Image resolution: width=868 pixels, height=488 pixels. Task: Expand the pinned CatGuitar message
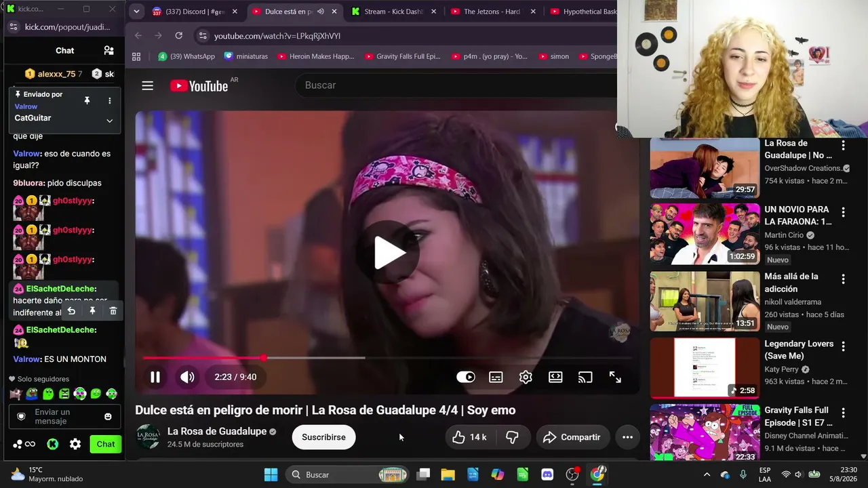click(109, 121)
